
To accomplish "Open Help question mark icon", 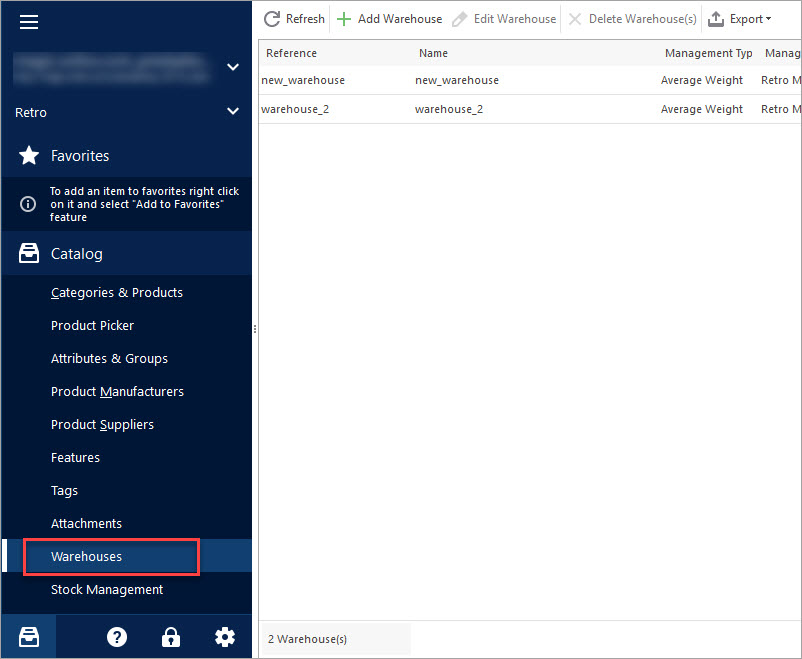I will [x=117, y=637].
